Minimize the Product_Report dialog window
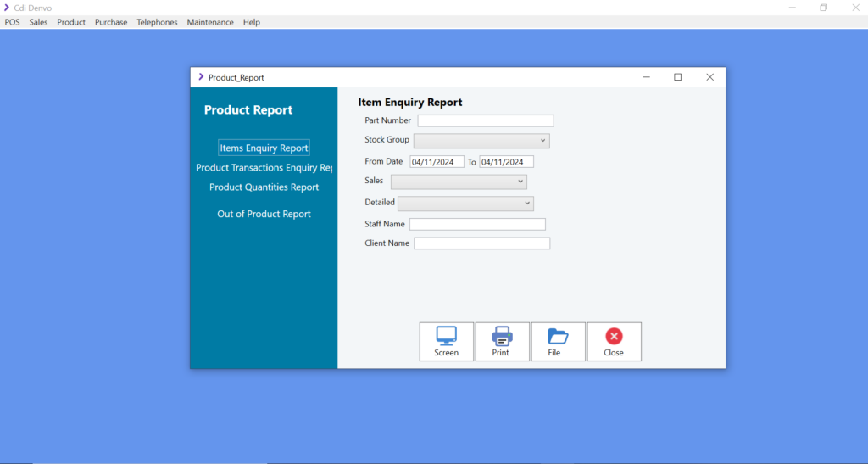This screenshot has width=868, height=464. [x=646, y=77]
